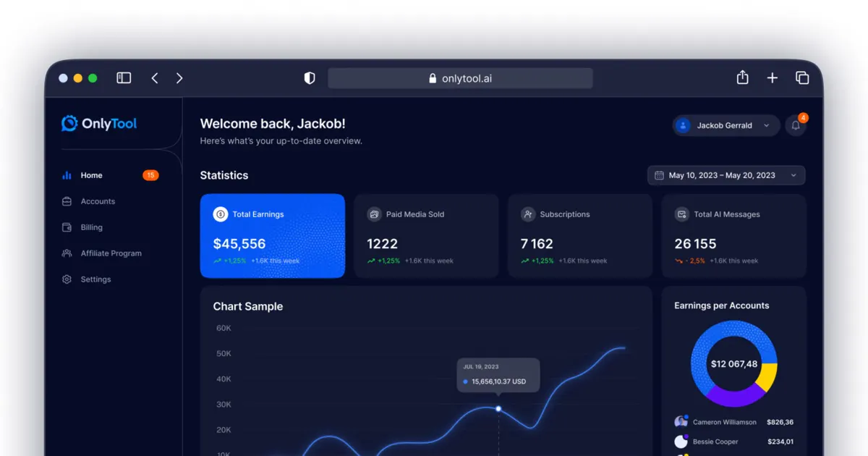Viewport: 868px width, 456px height.
Task: Click the $45,556 earnings value
Action: (x=239, y=244)
